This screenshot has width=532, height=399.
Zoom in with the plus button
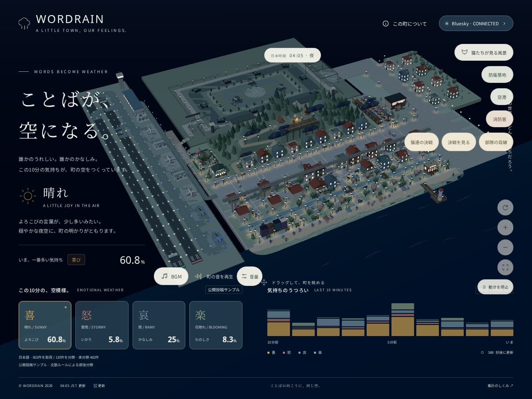pyautogui.click(x=505, y=227)
